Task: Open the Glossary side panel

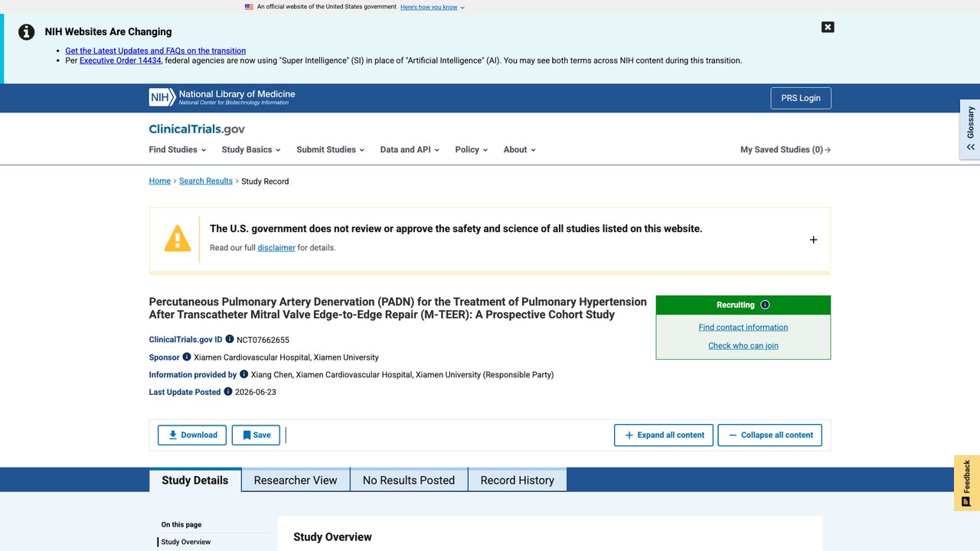Action: coord(970,129)
